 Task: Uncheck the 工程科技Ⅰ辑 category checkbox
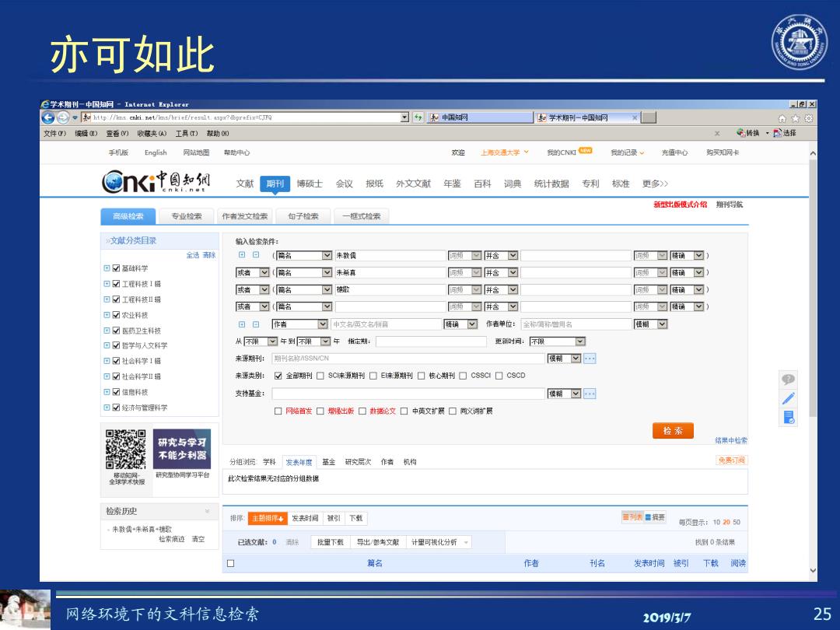116,284
